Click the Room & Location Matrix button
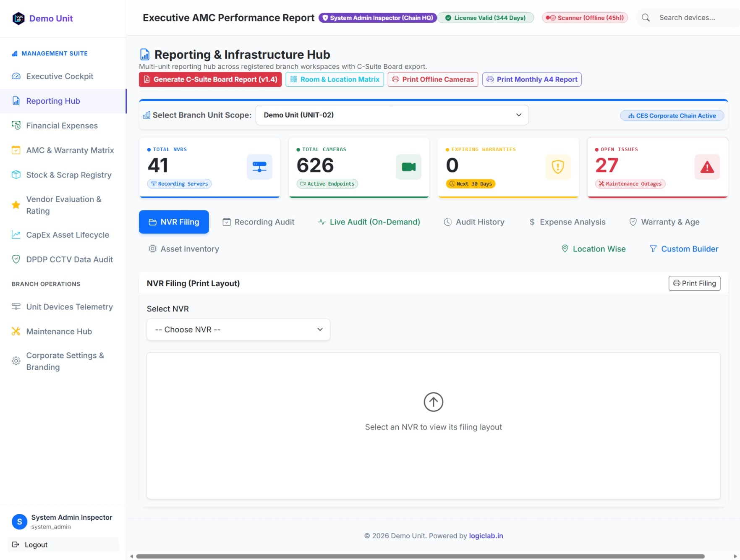This screenshot has height=560, width=740. [x=335, y=79]
